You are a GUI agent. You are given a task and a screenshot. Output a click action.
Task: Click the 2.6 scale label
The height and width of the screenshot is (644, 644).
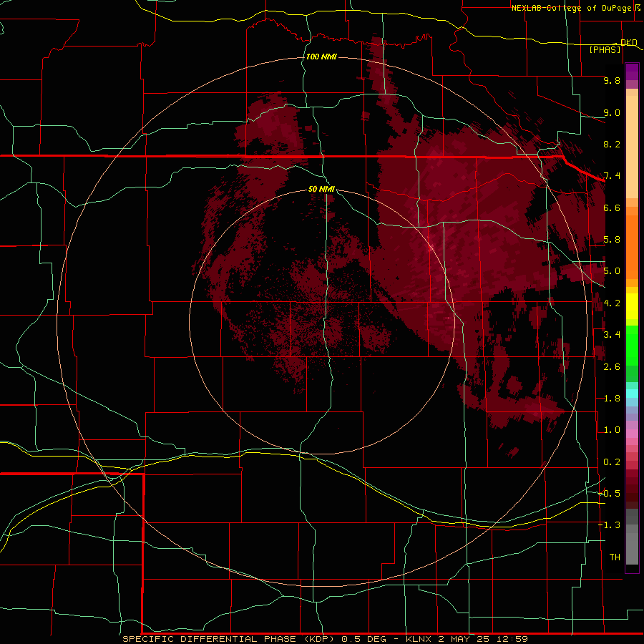(612, 367)
